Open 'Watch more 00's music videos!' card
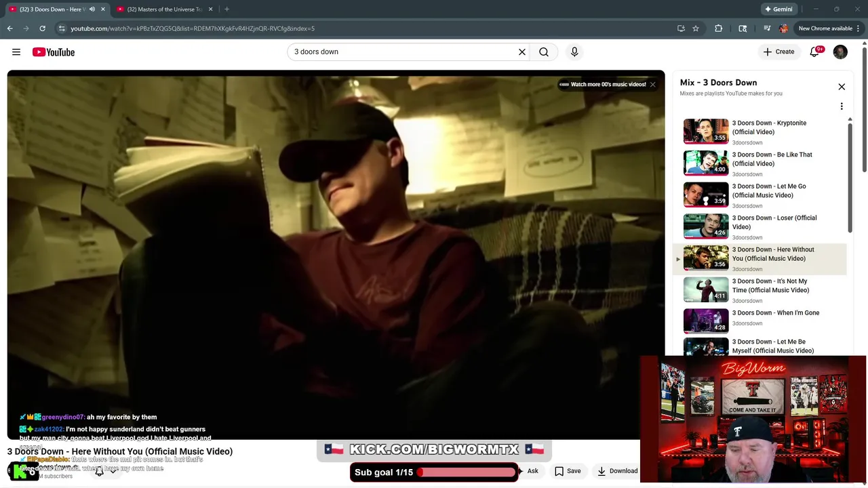The height and width of the screenshot is (488, 868). [603, 85]
